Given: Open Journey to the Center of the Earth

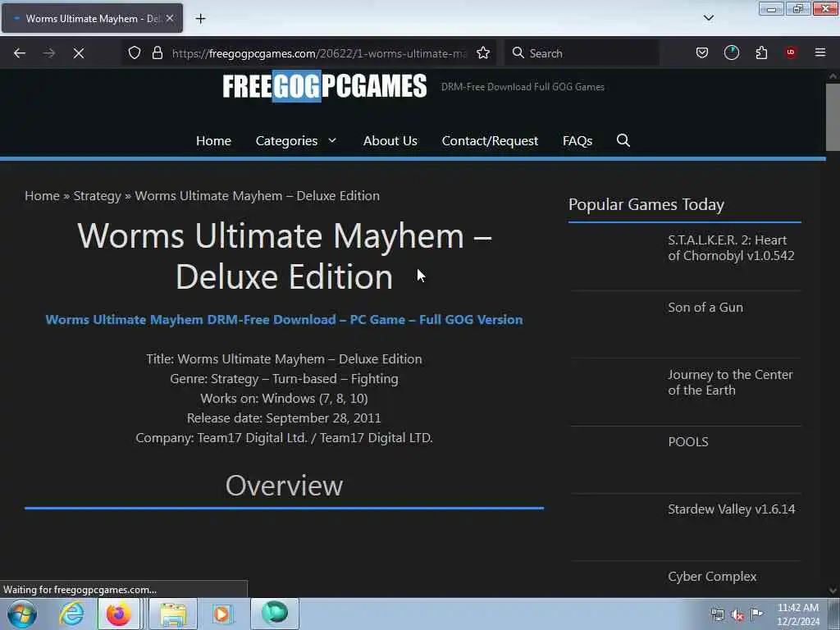Looking at the screenshot, I should 730,382.
